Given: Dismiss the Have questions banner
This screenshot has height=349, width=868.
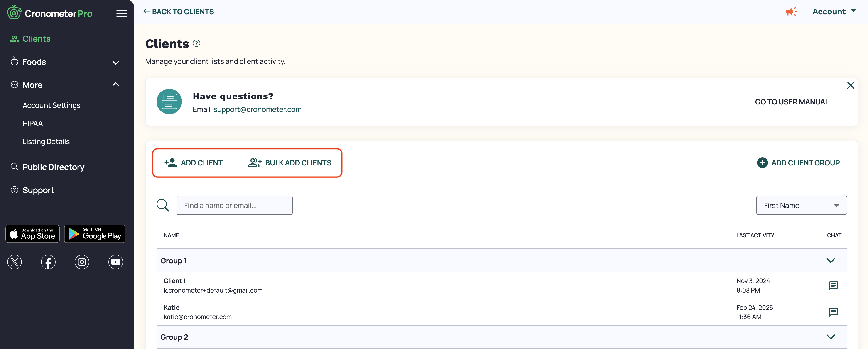Looking at the screenshot, I should coord(851,85).
